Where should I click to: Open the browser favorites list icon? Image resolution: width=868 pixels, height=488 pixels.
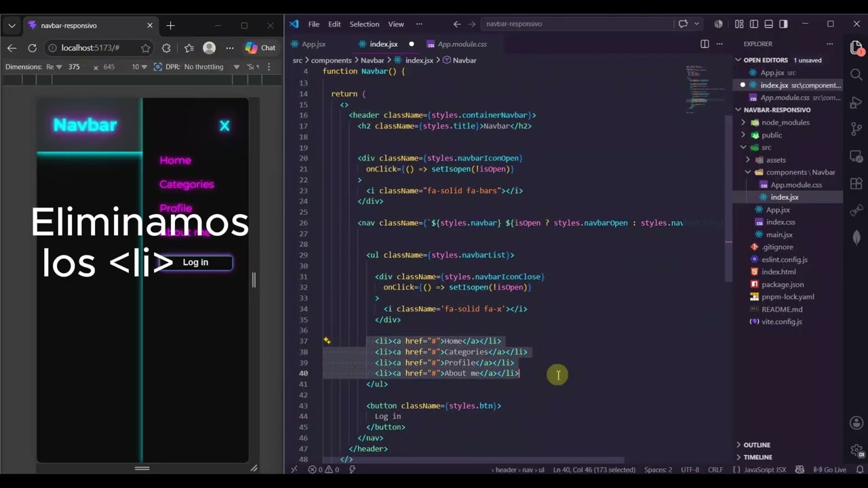coord(189,48)
